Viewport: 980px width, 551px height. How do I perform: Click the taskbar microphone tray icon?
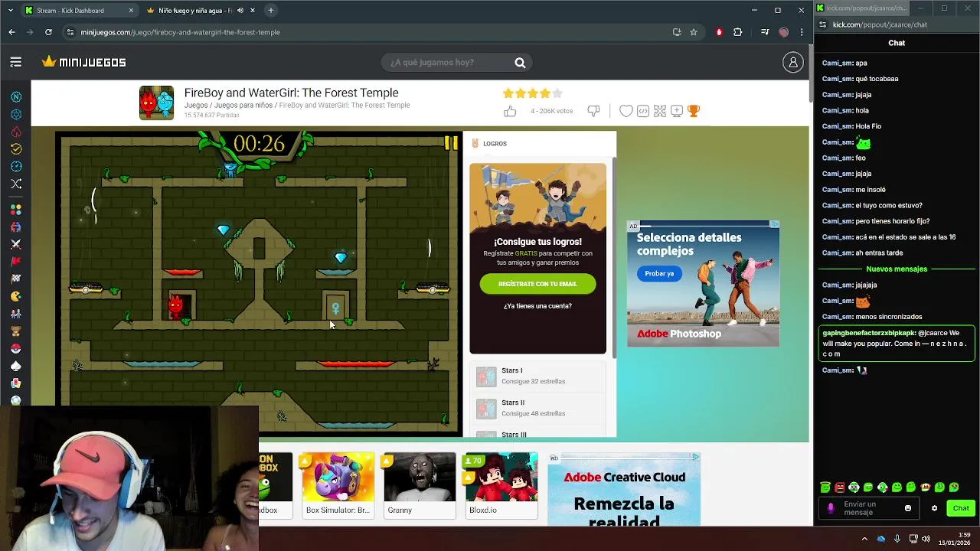tap(897, 539)
